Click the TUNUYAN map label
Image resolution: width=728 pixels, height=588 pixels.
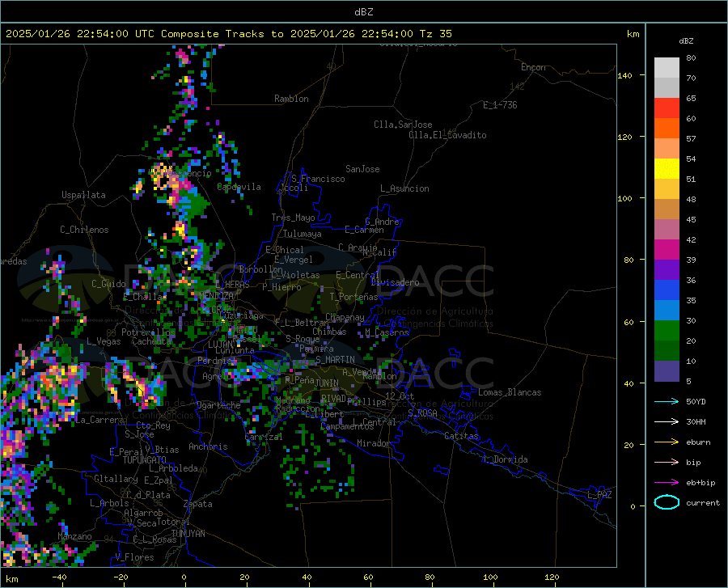[188, 533]
